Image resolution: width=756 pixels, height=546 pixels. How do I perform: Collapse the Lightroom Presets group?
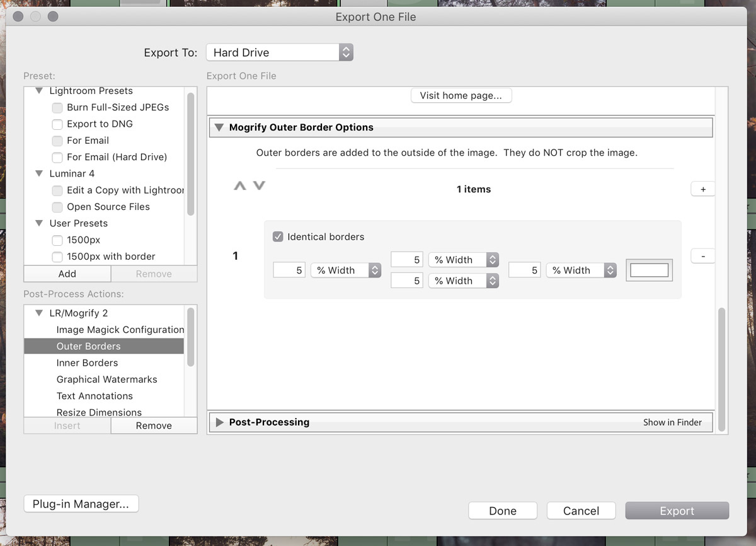pyautogui.click(x=40, y=91)
